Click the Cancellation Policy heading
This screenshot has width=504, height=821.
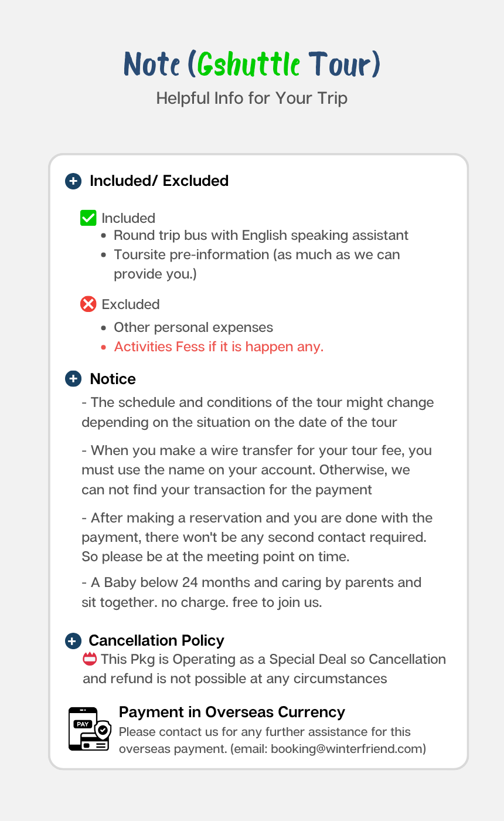point(156,640)
